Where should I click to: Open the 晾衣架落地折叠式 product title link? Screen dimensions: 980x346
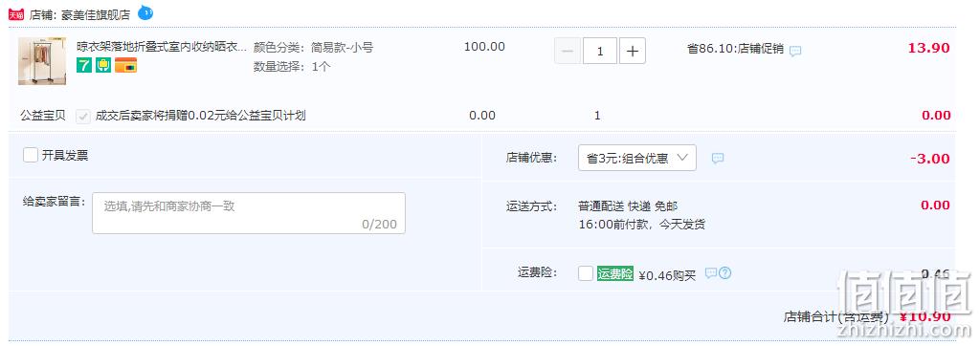(161, 47)
